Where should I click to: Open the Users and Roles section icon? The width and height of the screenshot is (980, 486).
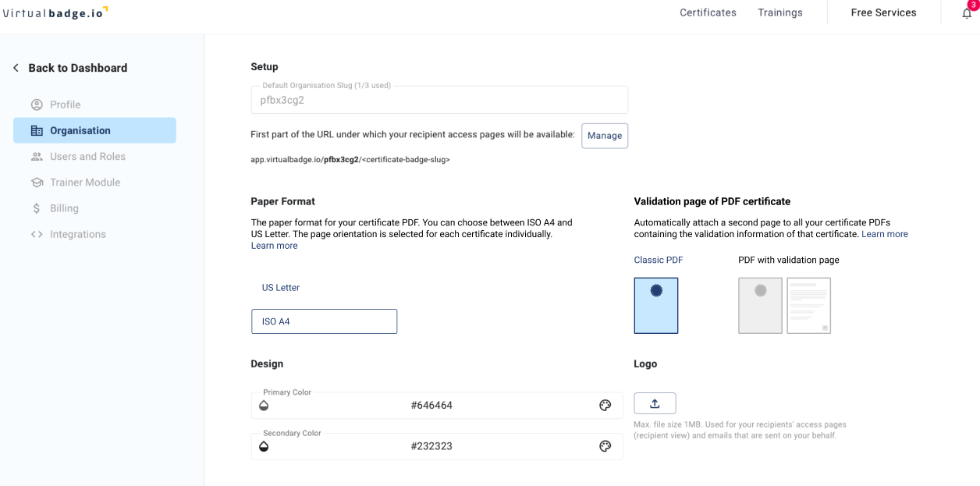36,156
